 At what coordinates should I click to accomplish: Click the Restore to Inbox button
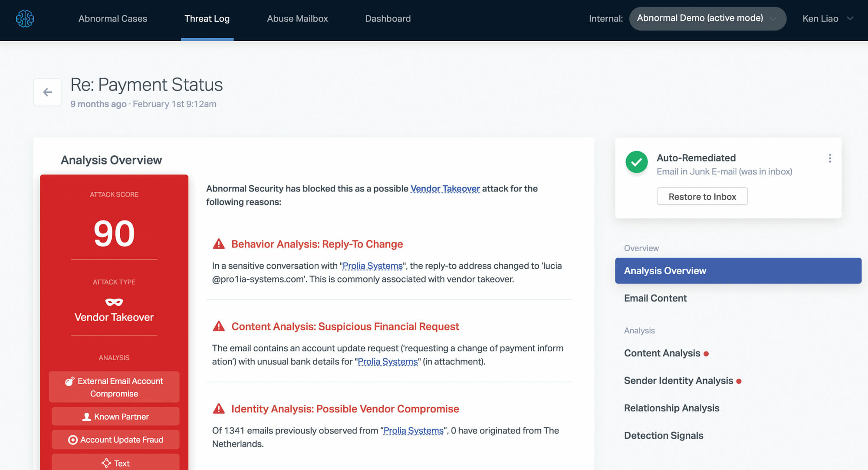[x=702, y=196]
